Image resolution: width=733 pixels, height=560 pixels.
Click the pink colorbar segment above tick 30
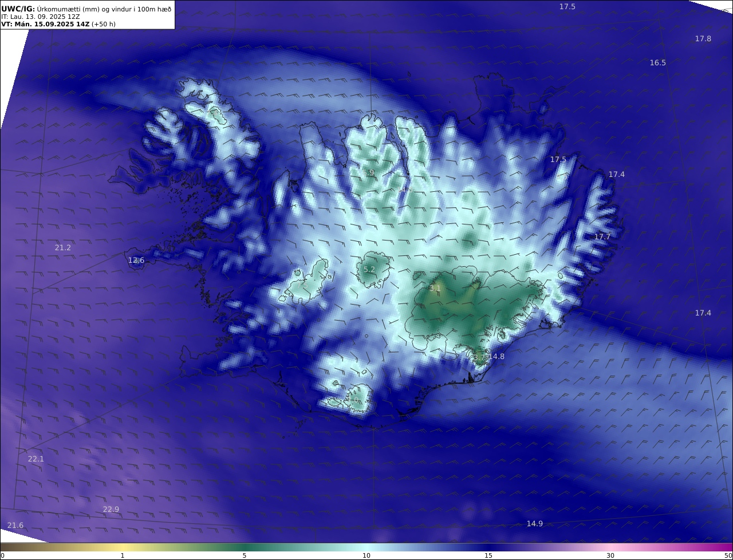click(610, 547)
